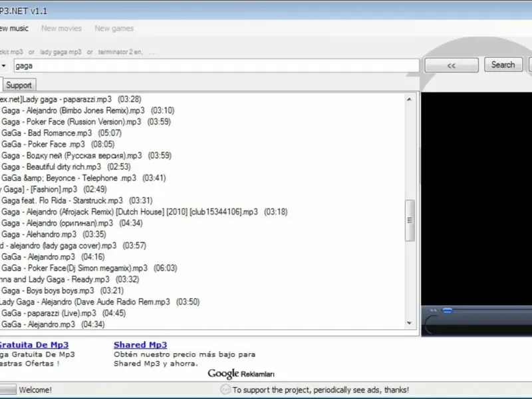Select 'Alejandro (Dave Aude Radio Rem.mp3' row
The image size is (532, 399).
(100, 302)
